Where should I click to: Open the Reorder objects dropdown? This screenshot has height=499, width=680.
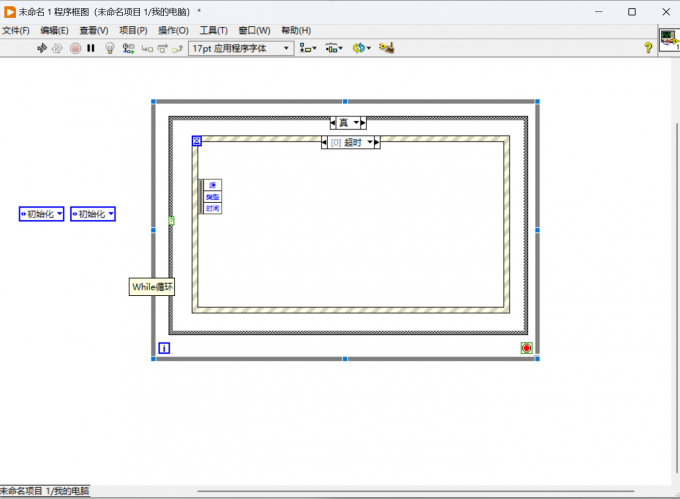point(361,48)
